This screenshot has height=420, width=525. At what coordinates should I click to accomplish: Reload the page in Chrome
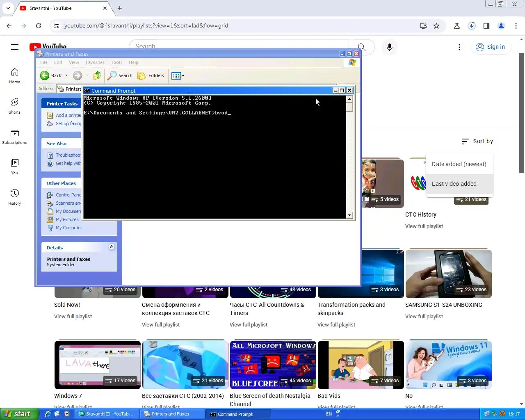point(39,26)
